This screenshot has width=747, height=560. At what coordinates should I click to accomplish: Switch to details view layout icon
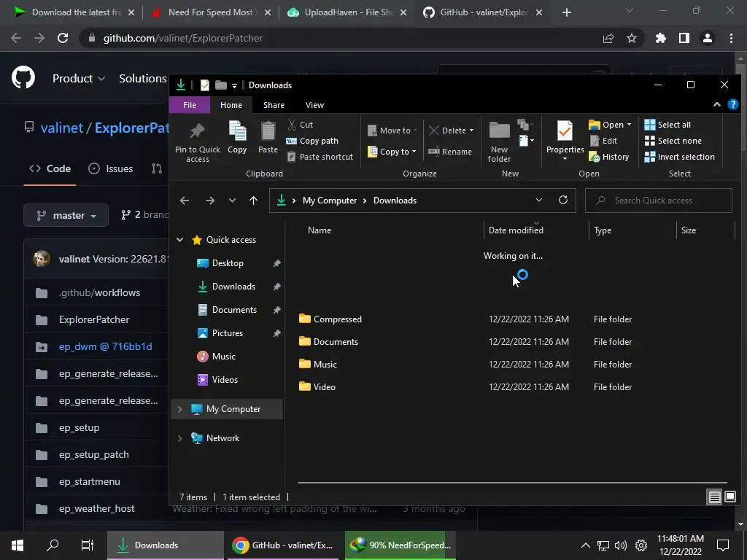(x=715, y=497)
